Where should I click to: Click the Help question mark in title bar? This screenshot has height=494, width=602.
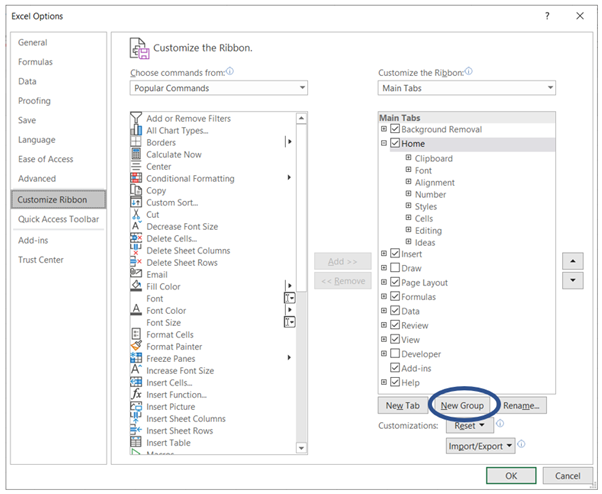pos(547,16)
